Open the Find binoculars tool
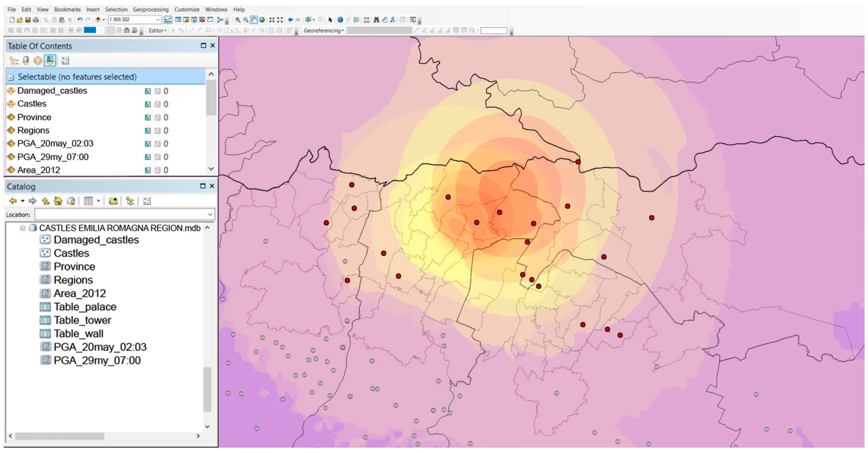This screenshot has height=453, width=868. [x=376, y=20]
